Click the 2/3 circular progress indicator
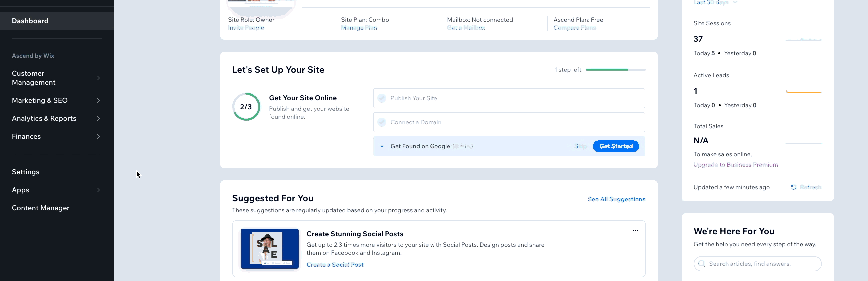Viewport: 868px width, 281px height. 246,107
